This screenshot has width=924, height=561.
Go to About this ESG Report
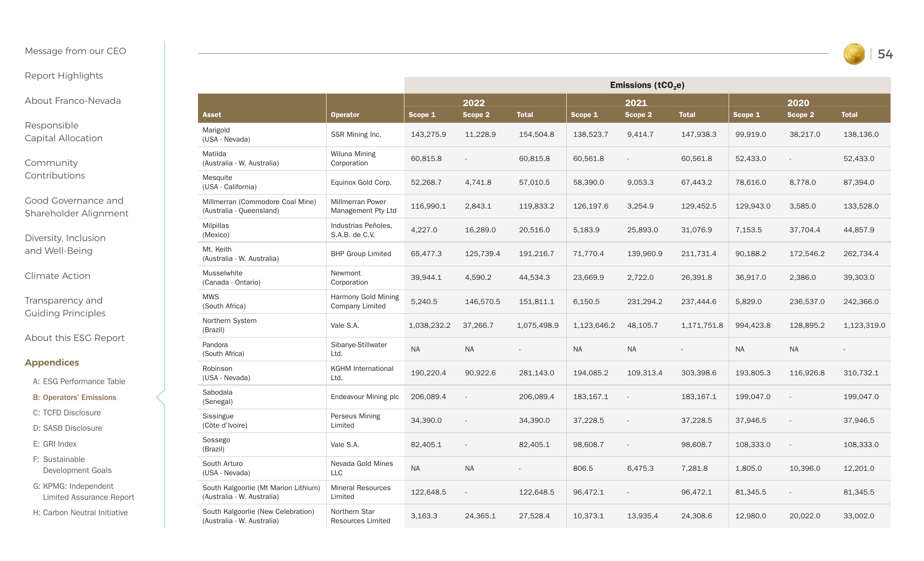[x=74, y=338]
